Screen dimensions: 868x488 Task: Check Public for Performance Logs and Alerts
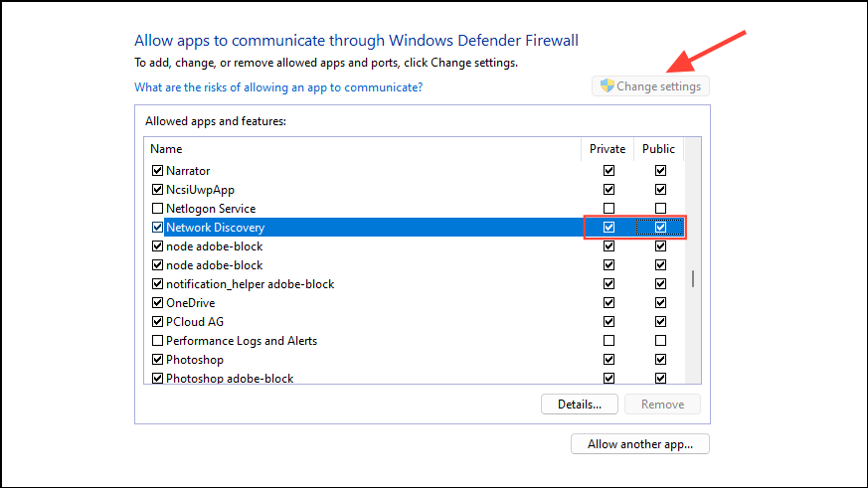660,340
